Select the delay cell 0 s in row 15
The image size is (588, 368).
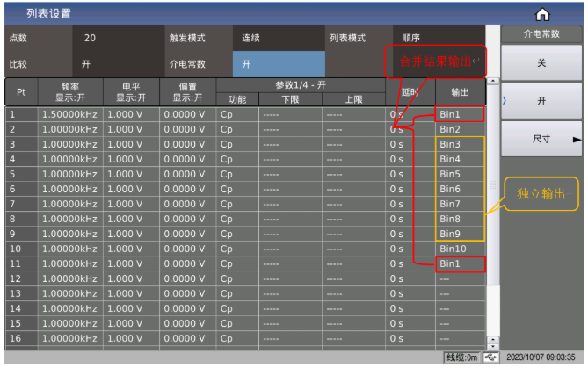click(410, 323)
